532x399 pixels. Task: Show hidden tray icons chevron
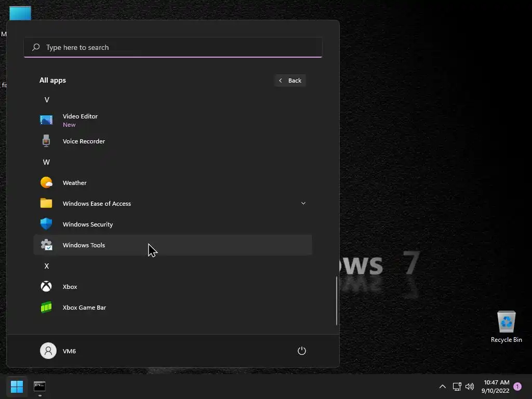point(443,387)
